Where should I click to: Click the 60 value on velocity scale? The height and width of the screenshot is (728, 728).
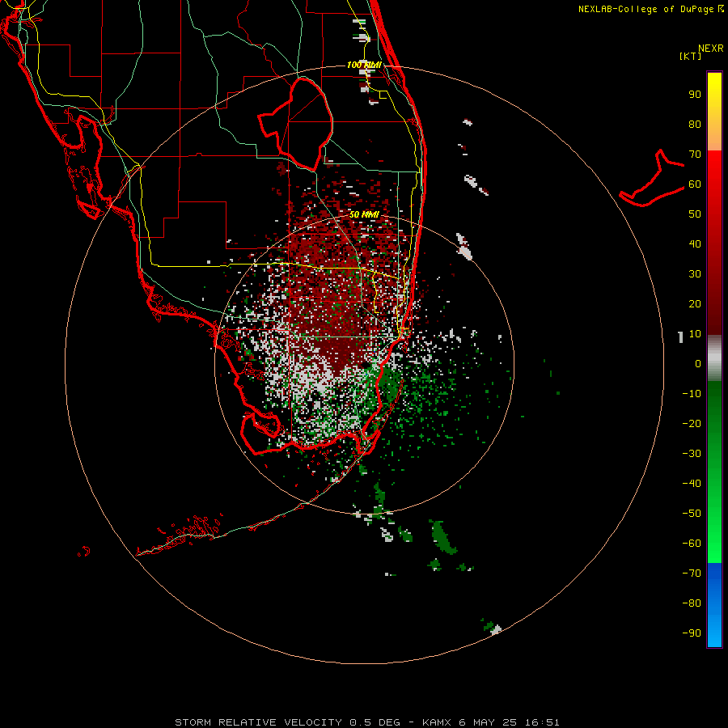click(695, 184)
